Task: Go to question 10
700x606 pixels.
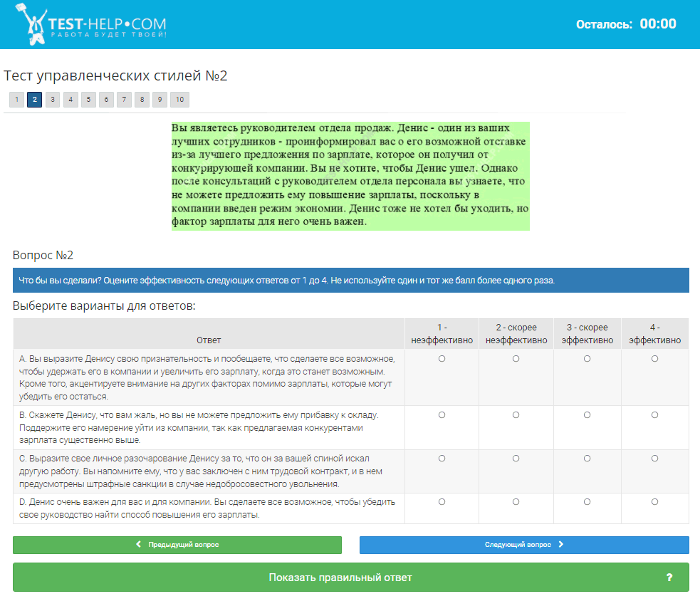Action: pos(180,100)
